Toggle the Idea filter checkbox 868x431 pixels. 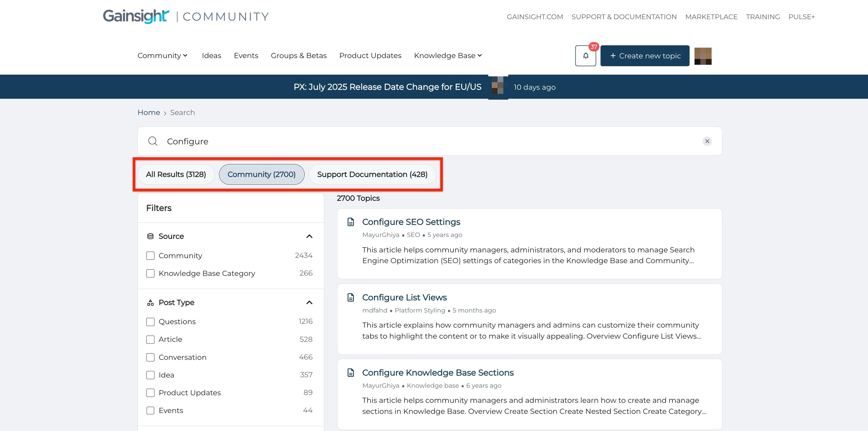coord(150,375)
